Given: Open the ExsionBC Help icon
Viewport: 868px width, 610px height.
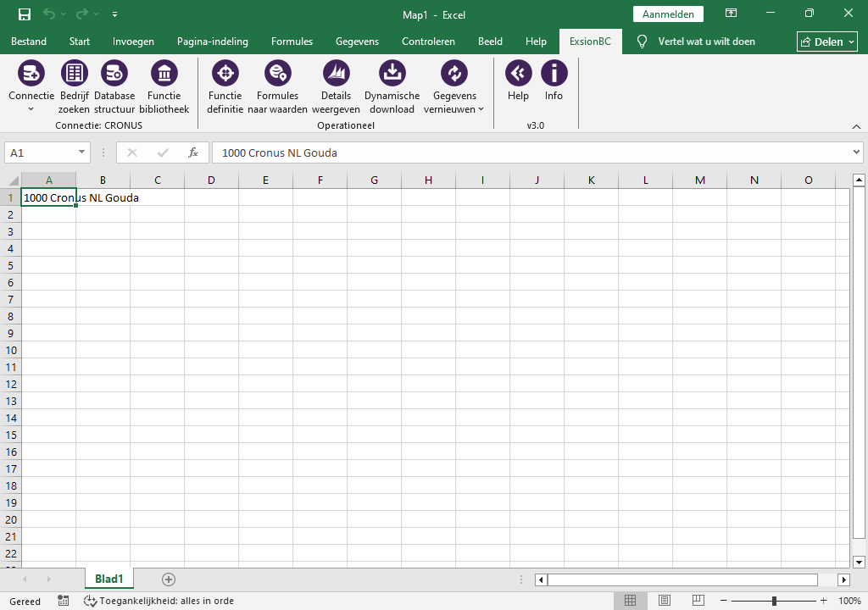Looking at the screenshot, I should (518, 73).
